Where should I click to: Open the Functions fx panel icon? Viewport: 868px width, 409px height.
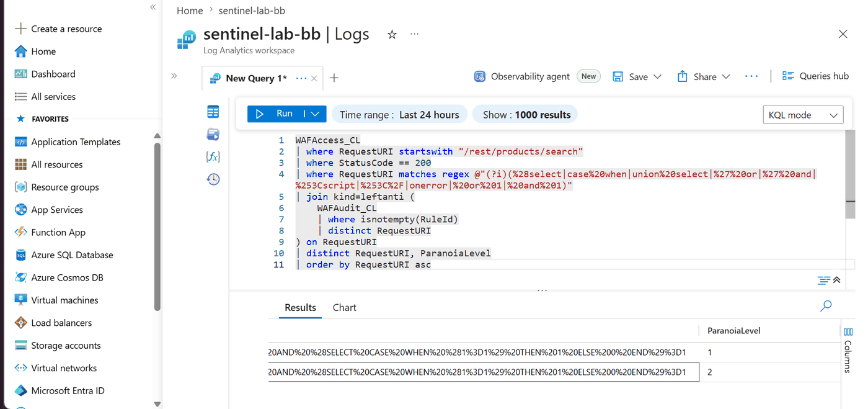point(213,156)
